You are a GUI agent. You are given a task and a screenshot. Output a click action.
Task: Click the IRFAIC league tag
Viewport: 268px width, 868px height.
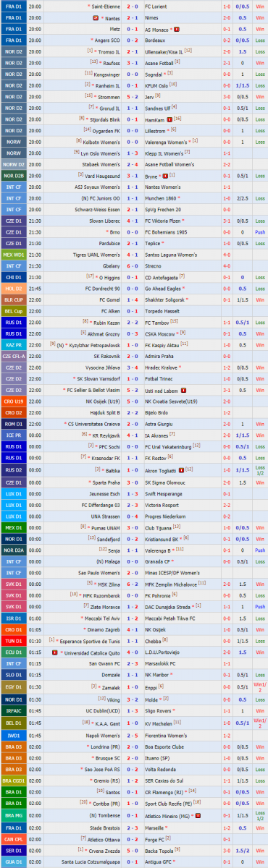[14, 711]
